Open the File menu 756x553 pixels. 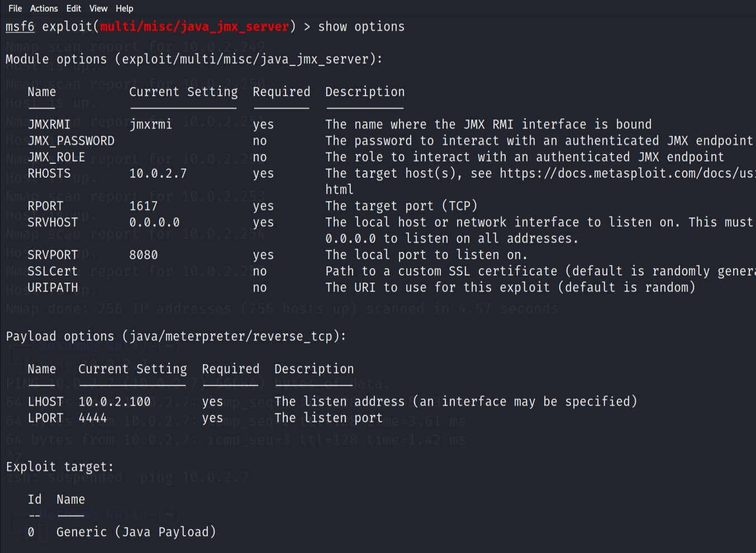15,8
